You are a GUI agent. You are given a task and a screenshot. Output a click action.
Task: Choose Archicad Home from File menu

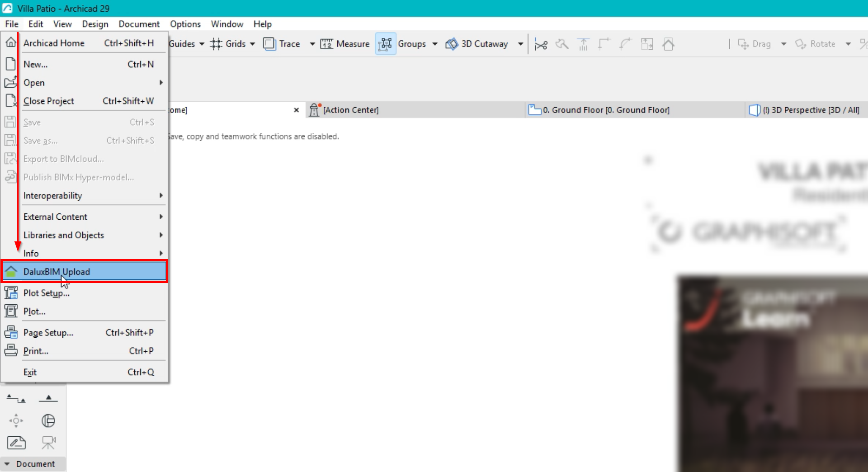85,43
